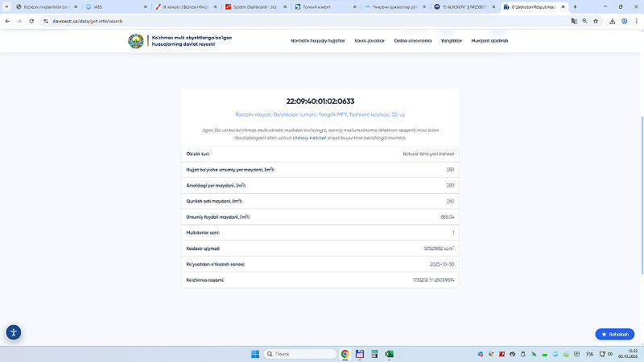Screen dimensions: 644x362
Task: Click the red PDF tray icon
Action: click(502, 354)
